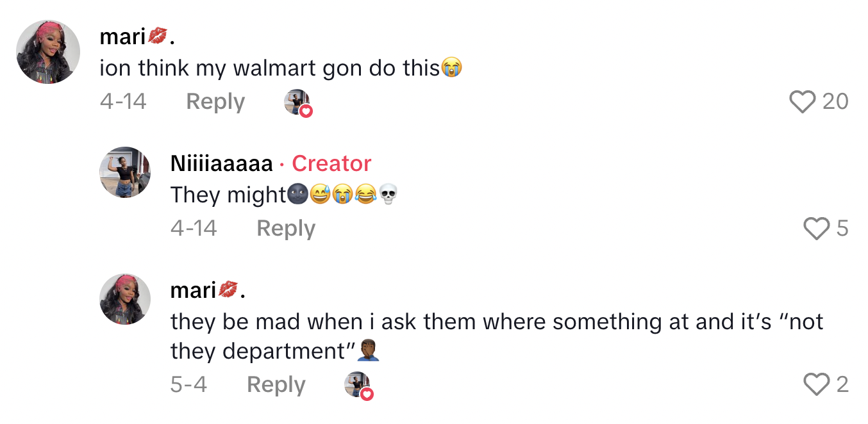
Task: Click the 4-14 date on top comment
Action: coord(123,102)
